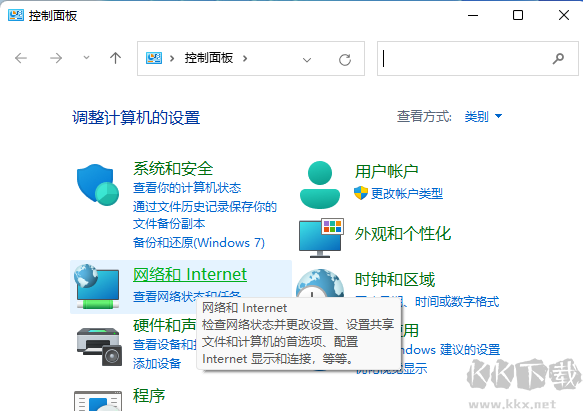Open the 网络和 Internet heading link
Screen dimensions: 583x411
190,274
